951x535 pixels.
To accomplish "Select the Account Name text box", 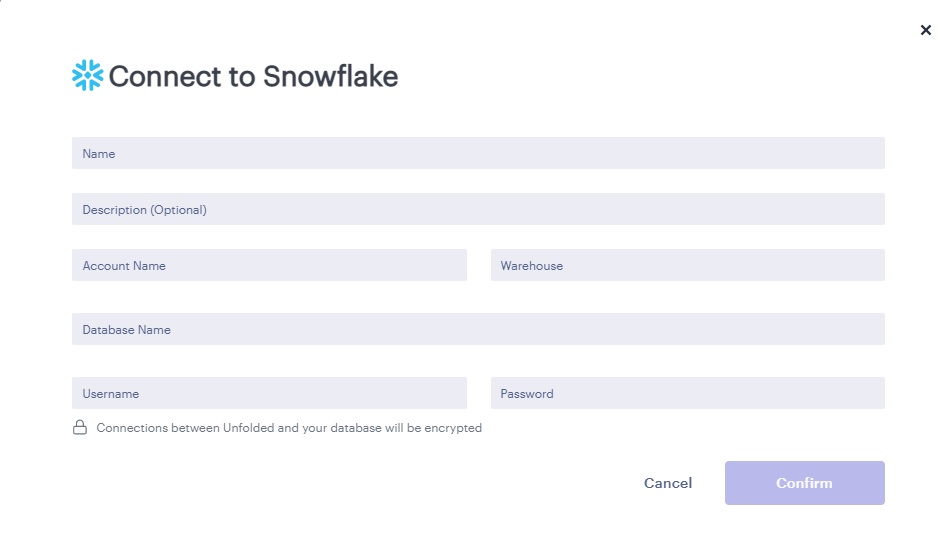I will click(269, 266).
